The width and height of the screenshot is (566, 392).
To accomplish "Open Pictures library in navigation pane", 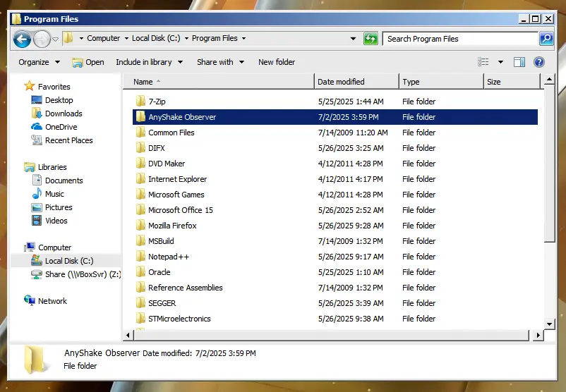I will tap(52, 207).
